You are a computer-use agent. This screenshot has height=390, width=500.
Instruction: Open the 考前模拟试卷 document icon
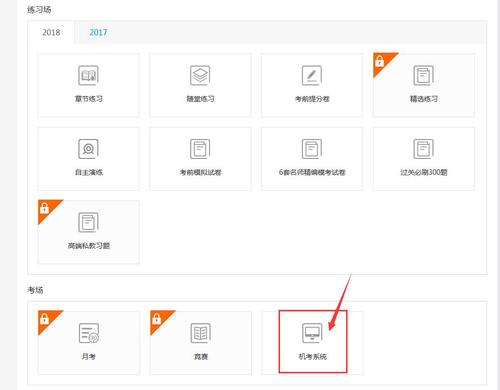tap(200, 149)
